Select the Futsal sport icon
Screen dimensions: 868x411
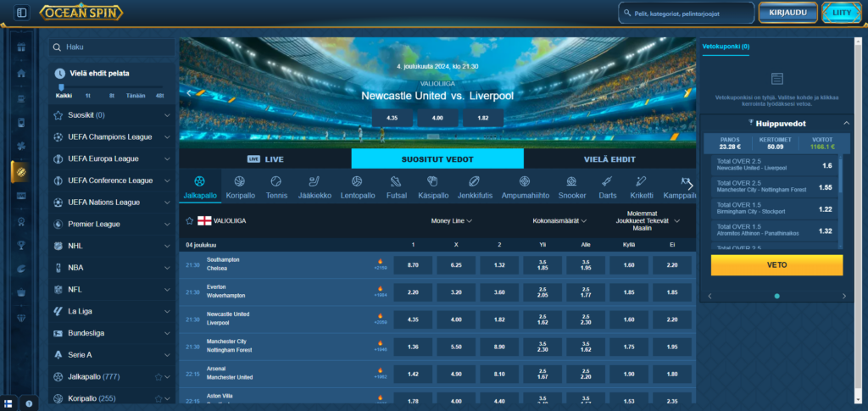[x=396, y=187]
